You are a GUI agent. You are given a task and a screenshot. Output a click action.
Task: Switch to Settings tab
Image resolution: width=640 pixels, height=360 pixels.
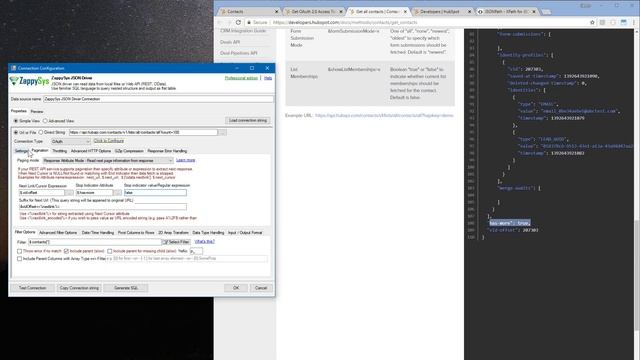tap(21, 151)
